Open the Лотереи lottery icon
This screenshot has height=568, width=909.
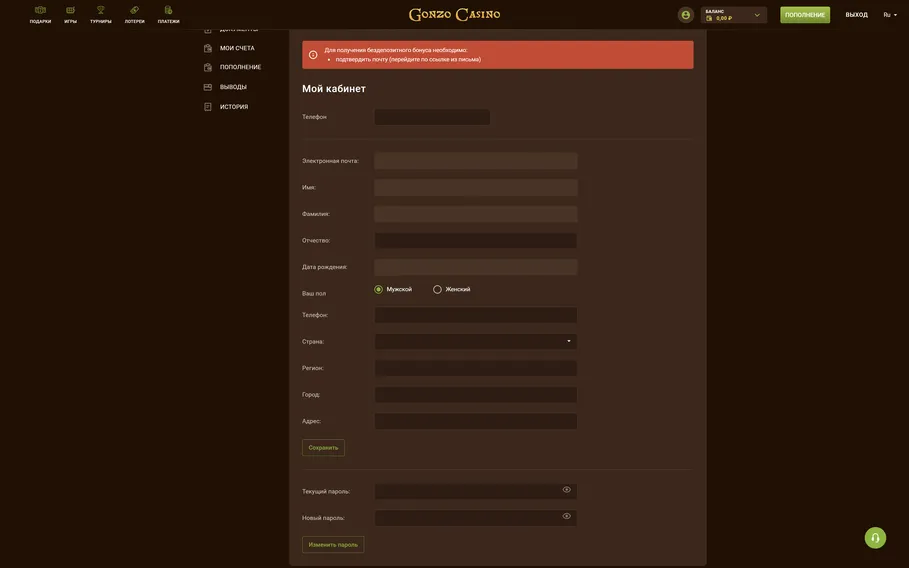coord(134,11)
